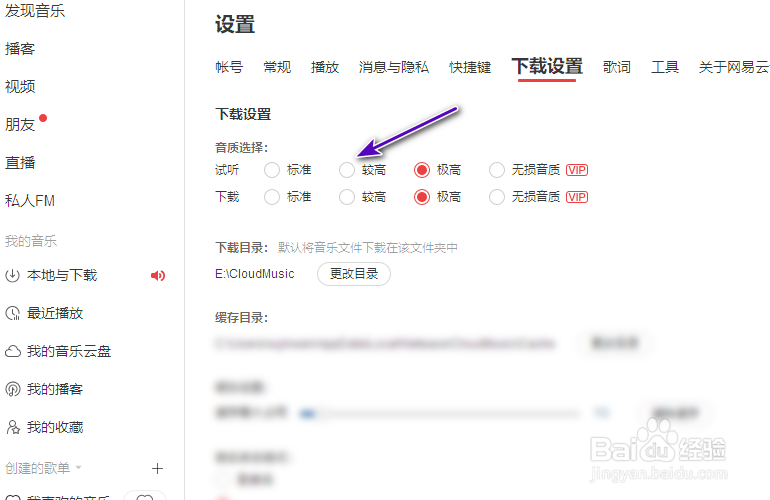Switch to the 快捷键 settings tab

(x=469, y=67)
